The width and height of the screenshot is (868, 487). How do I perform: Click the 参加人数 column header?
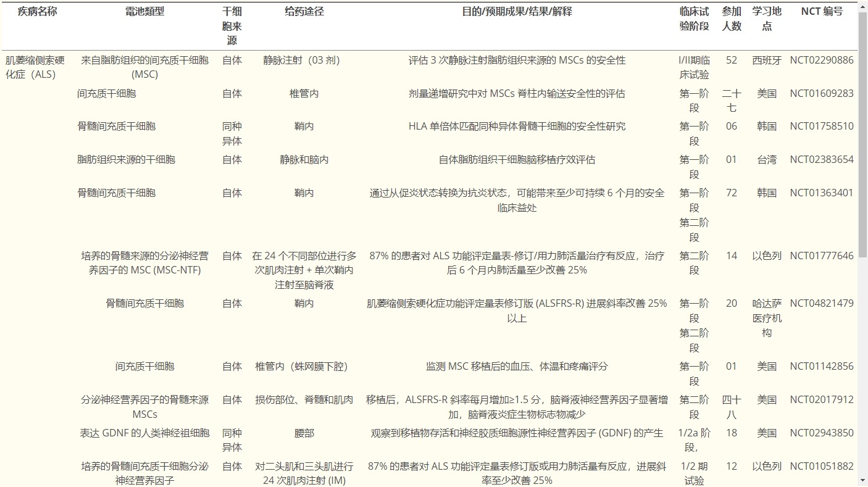732,16
